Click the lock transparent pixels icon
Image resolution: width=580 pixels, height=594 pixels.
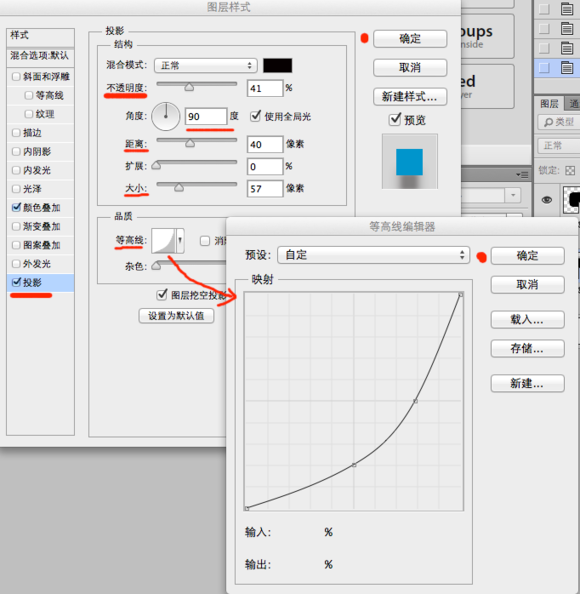tap(570, 170)
